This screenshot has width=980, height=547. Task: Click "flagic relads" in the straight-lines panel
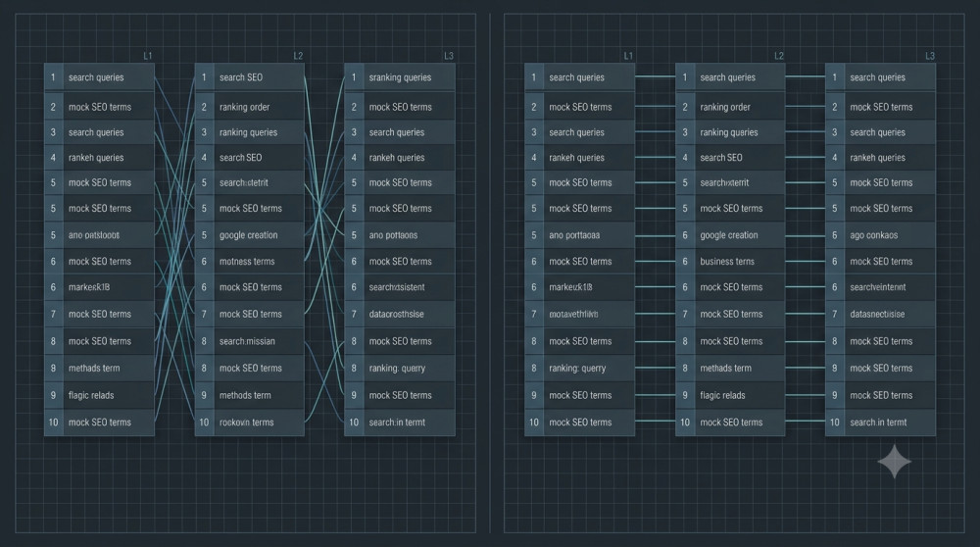point(730,395)
